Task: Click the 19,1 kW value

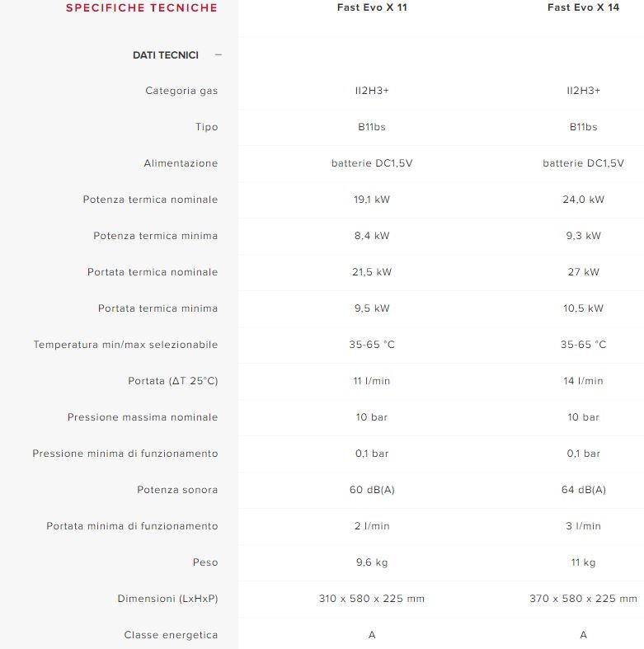Action: (372, 200)
